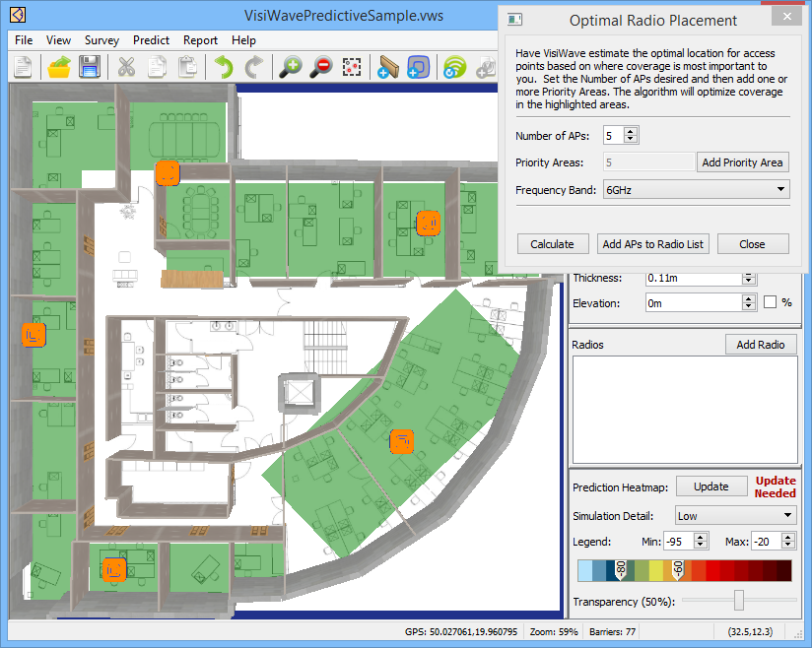The width and height of the screenshot is (812, 648).
Task: Click the Add Priority Area button
Action: (x=742, y=162)
